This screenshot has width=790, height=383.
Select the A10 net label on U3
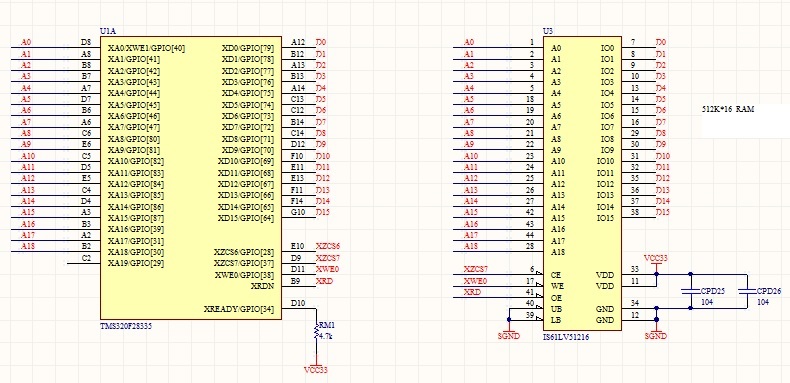click(471, 156)
